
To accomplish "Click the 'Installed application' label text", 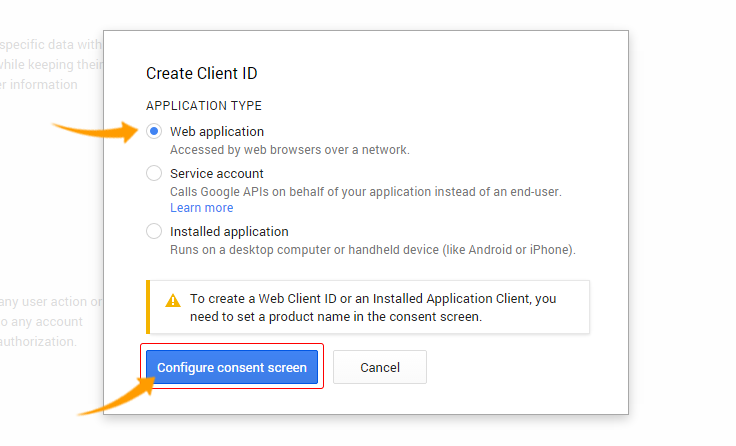I will [x=229, y=231].
